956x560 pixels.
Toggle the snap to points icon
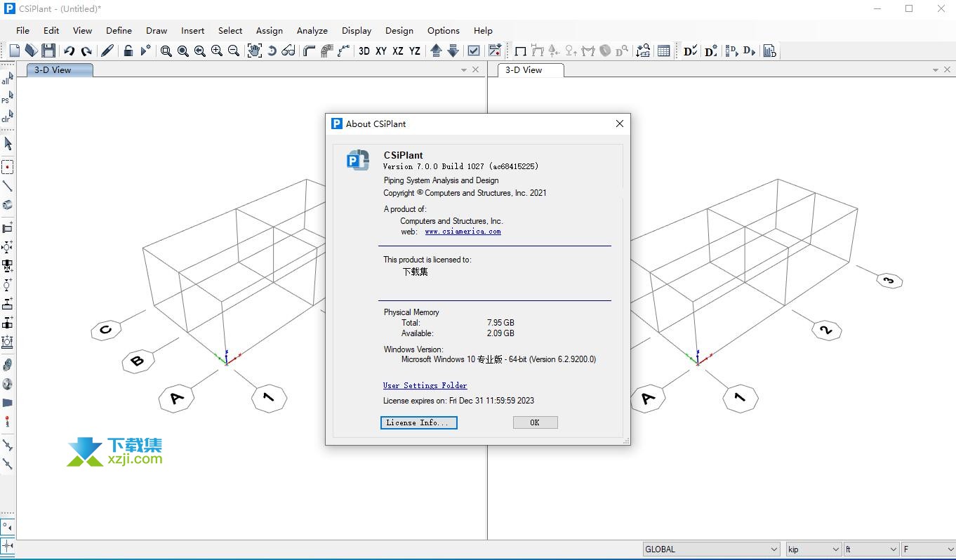pyautogui.click(x=7, y=526)
